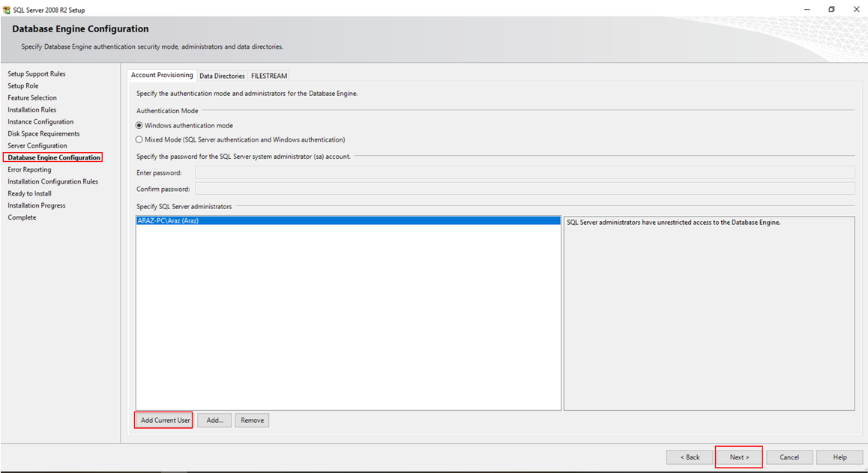Image resolution: width=868 pixels, height=473 pixels.
Task: Click Error Reporting step in sidebar
Action: [29, 169]
